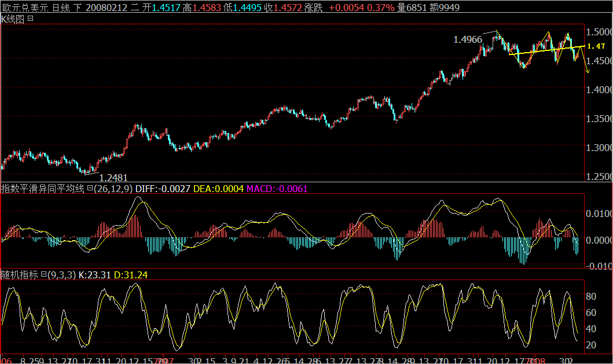Click the 1.2481 low price label
Screen dimensions: 613x364
113,178
